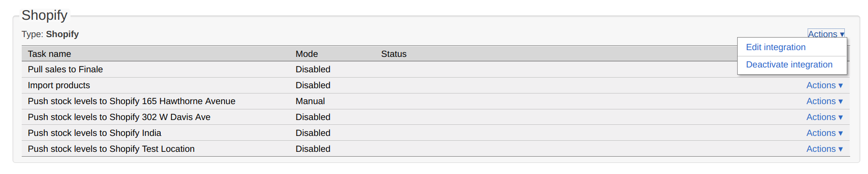Select the Push stock levels India row
Image resolution: width=868 pixels, height=174 pixels.
(435, 133)
